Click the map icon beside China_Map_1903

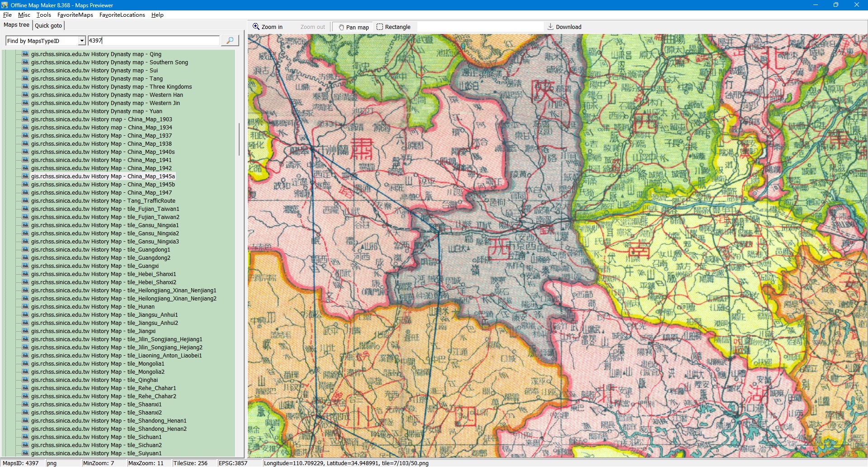pos(25,119)
